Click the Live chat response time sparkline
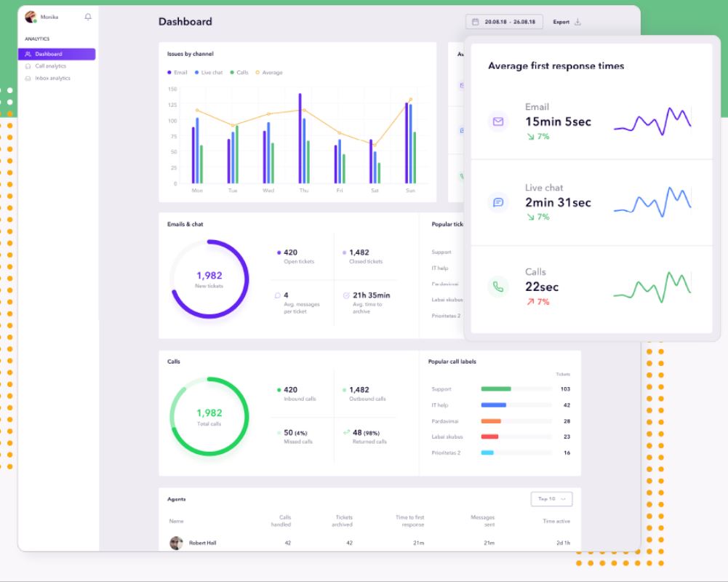 (652, 202)
